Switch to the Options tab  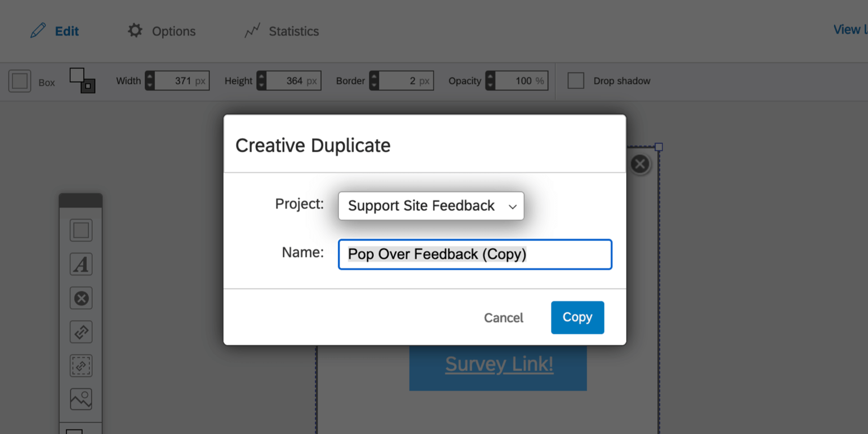161,31
